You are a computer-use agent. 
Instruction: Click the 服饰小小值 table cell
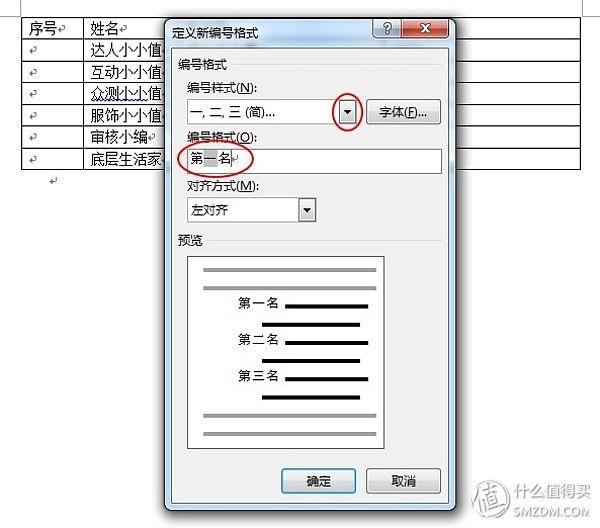coord(125,115)
